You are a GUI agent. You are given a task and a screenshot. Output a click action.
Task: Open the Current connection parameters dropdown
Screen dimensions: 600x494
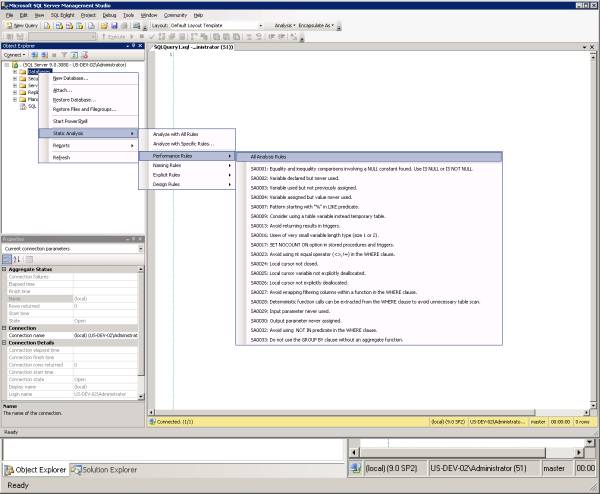141,249
